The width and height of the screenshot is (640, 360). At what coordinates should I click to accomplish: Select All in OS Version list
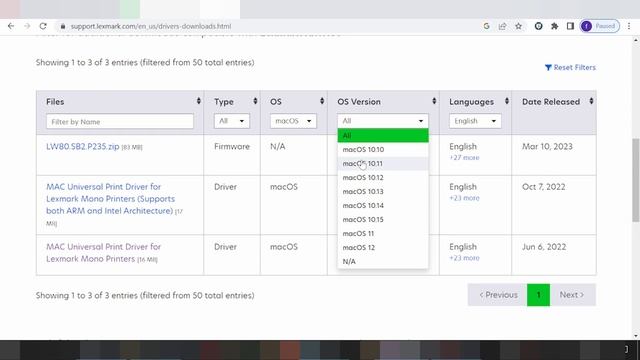click(x=383, y=136)
